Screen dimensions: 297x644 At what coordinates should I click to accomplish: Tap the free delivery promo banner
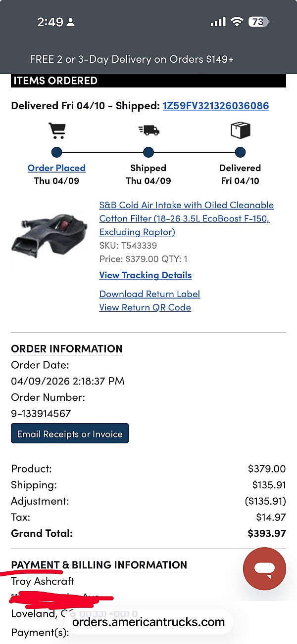pos(132,59)
